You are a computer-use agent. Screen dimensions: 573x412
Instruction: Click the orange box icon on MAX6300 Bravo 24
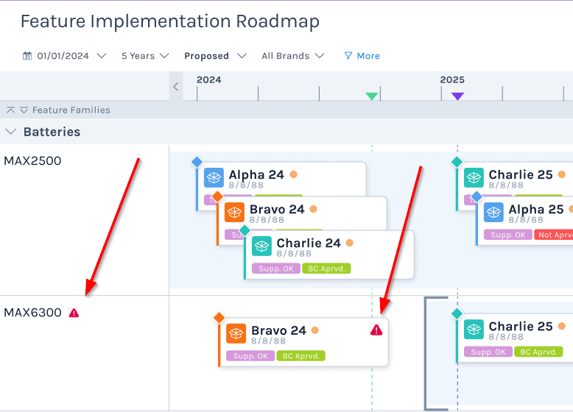236,333
